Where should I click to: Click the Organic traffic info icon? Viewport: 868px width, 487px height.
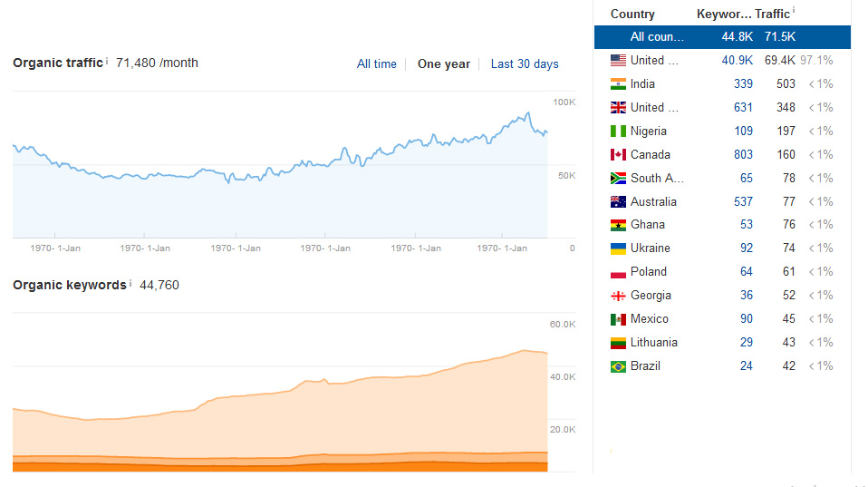107,61
